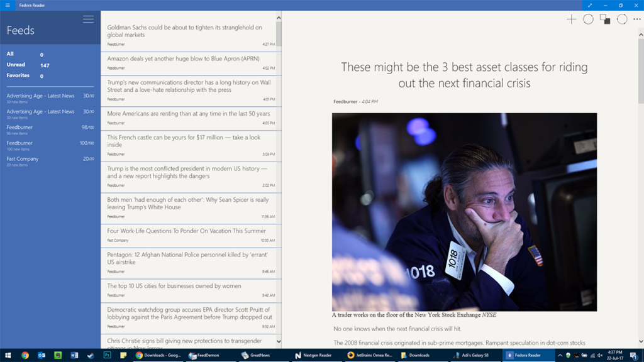Click the article list scrollbar up arrow
Viewport: 644px width, 362px height.
(x=279, y=17)
